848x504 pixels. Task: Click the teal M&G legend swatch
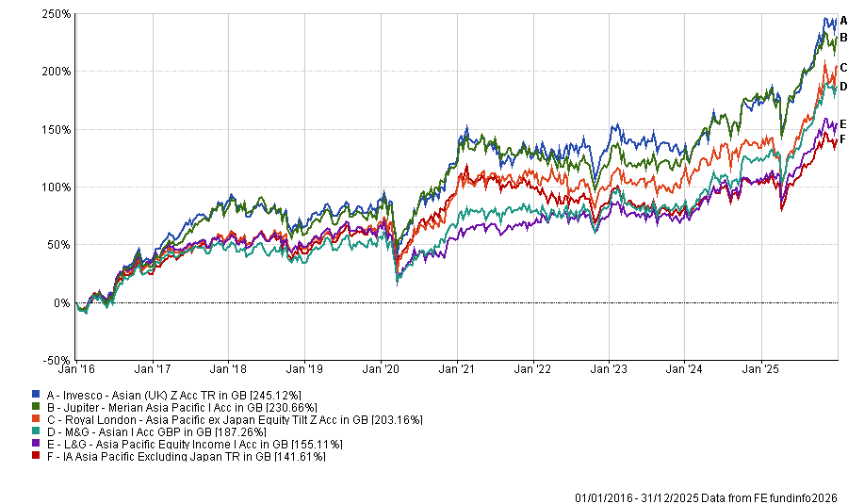click(35, 431)
